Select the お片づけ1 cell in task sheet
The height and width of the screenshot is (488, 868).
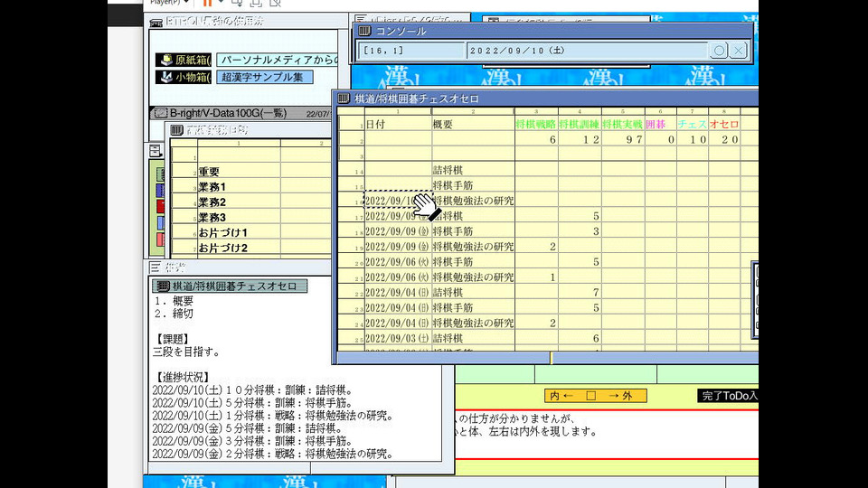point(239,232)
